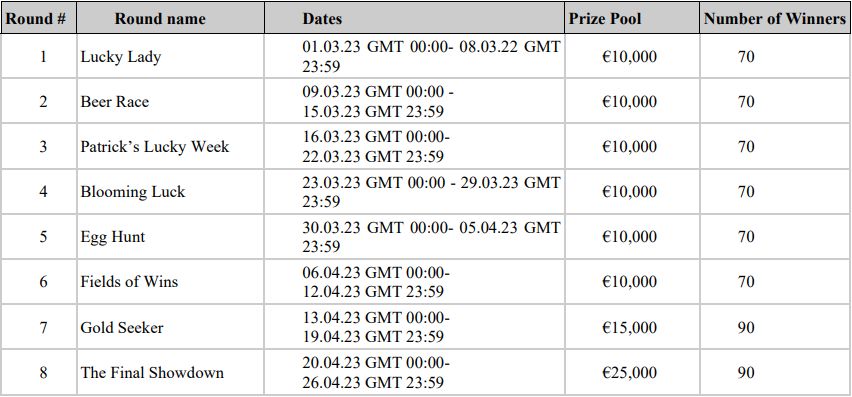Image resolution: width=852 pixels, height=397 pixels.
Task: Click the Round # column header
Action: coord(39,18)
